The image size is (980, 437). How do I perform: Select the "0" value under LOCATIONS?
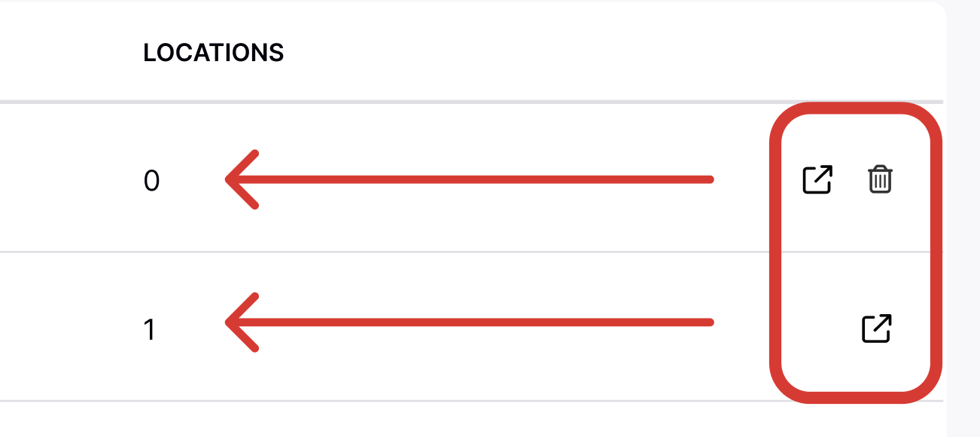[151, 181]
